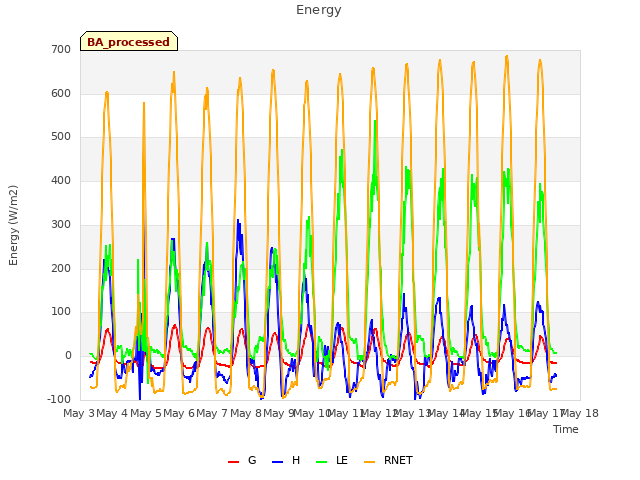Click the RNET legend entry

388,460
